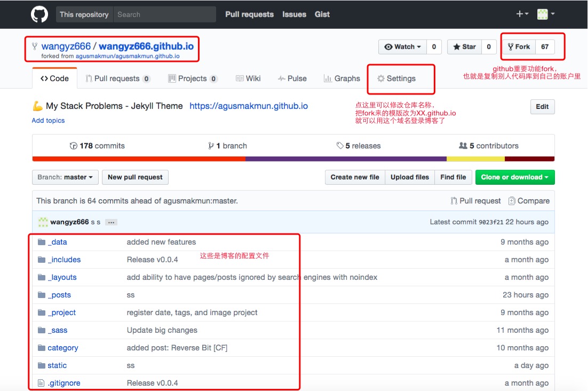588x391 pixels.
Task: Open the GitHub Octocat home logo
Action: point(39,14)
